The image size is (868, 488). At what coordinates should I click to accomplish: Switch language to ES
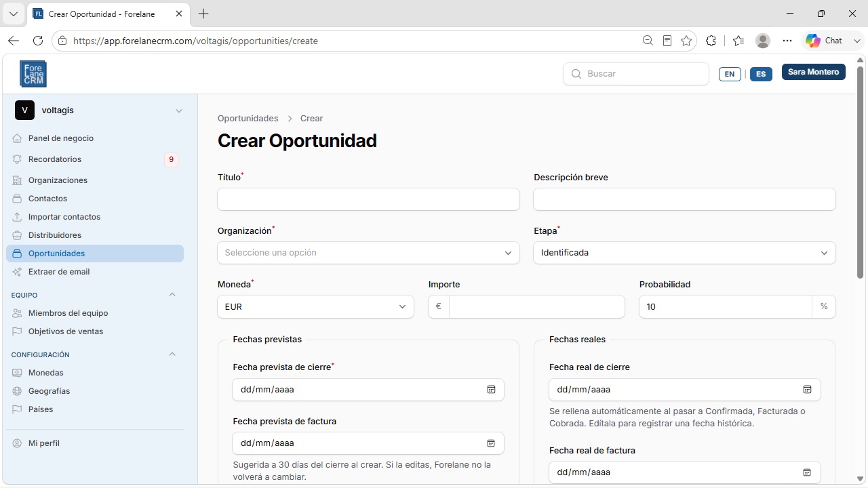[761, 74]
